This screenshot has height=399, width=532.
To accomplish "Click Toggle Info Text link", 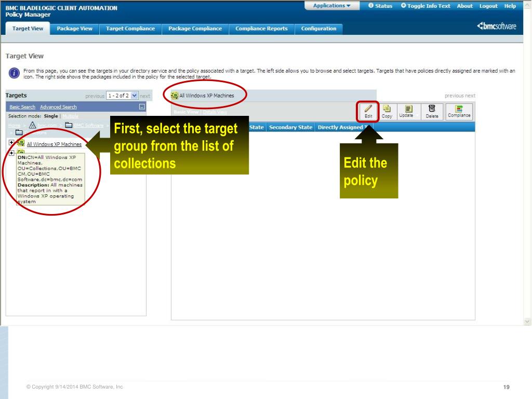I will pyautogui.click(x=429, y=6).
